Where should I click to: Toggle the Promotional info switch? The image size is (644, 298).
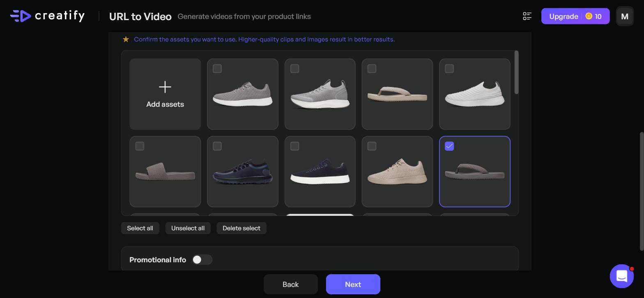click(202, 260)
